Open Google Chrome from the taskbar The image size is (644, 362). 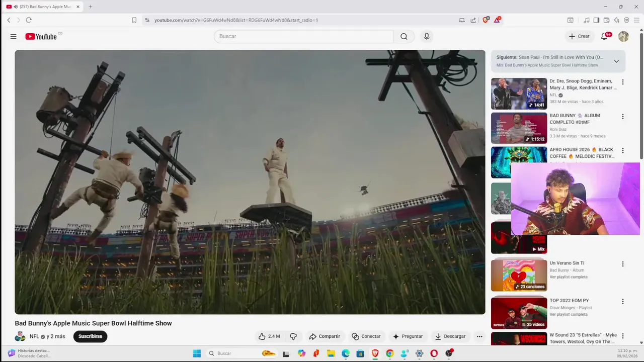(389, 353)
